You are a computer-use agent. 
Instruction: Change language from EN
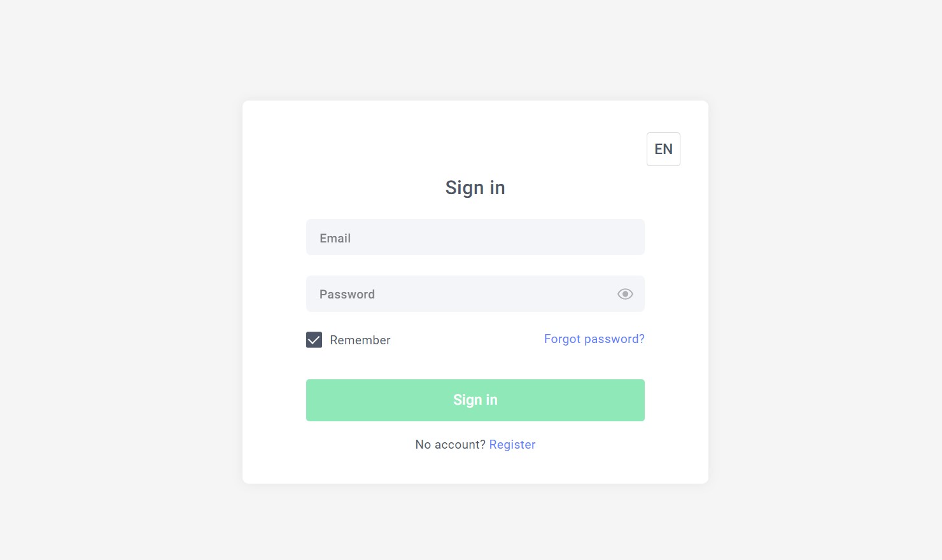tap(663, 149)
